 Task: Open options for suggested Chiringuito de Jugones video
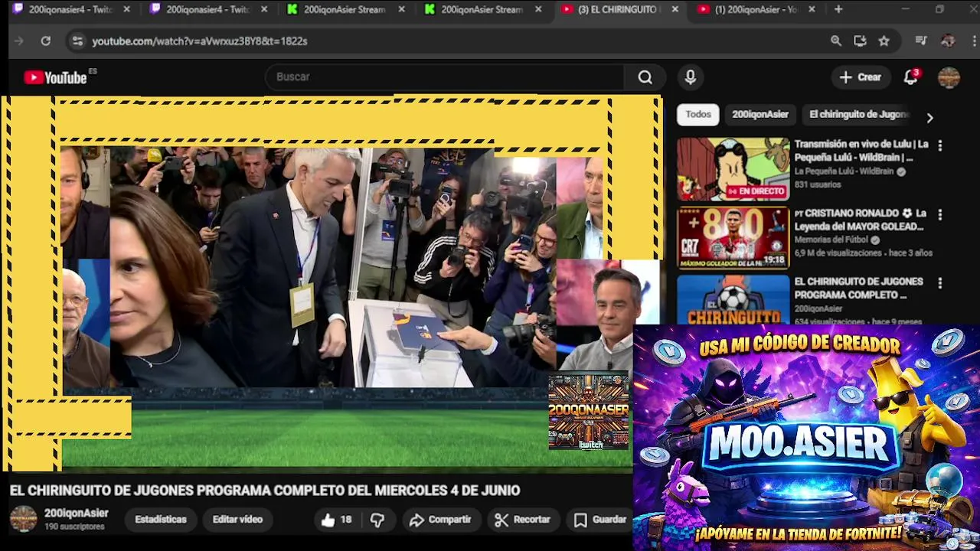pyautogui.click(x=940, y=283)
